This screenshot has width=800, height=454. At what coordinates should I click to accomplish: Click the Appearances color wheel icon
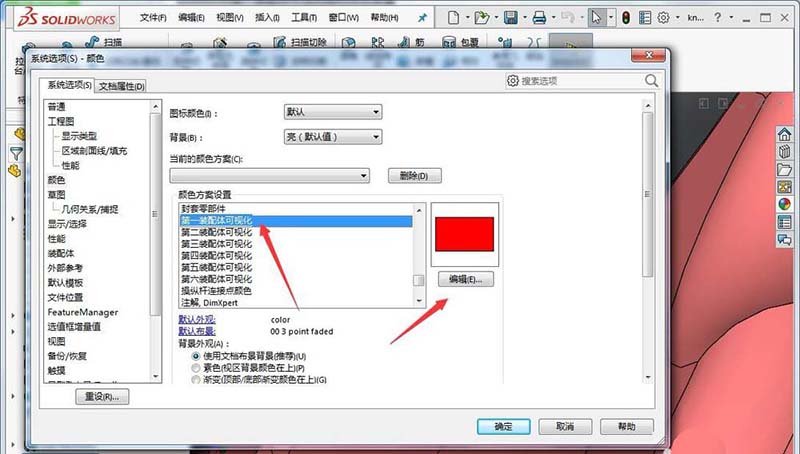785,204
